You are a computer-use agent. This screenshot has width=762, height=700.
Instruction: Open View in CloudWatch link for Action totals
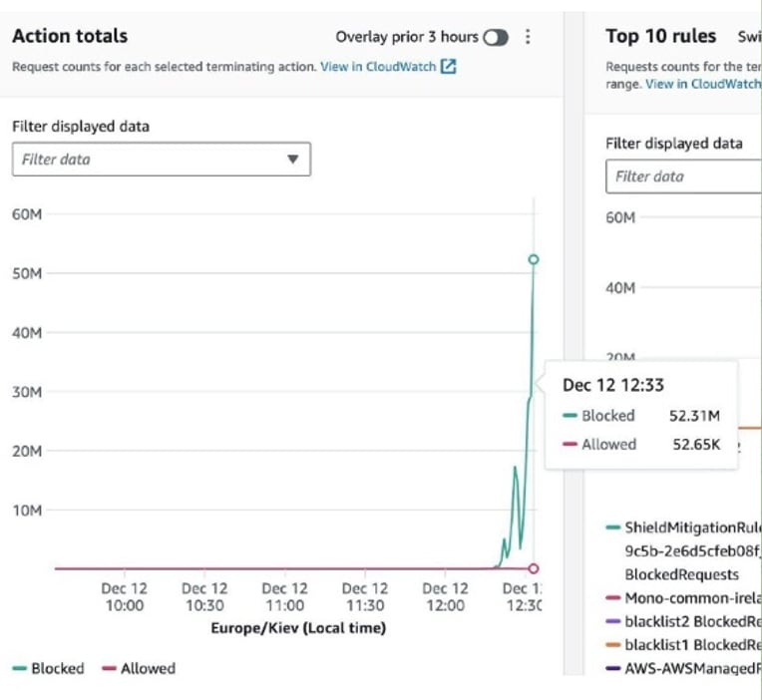378,67
